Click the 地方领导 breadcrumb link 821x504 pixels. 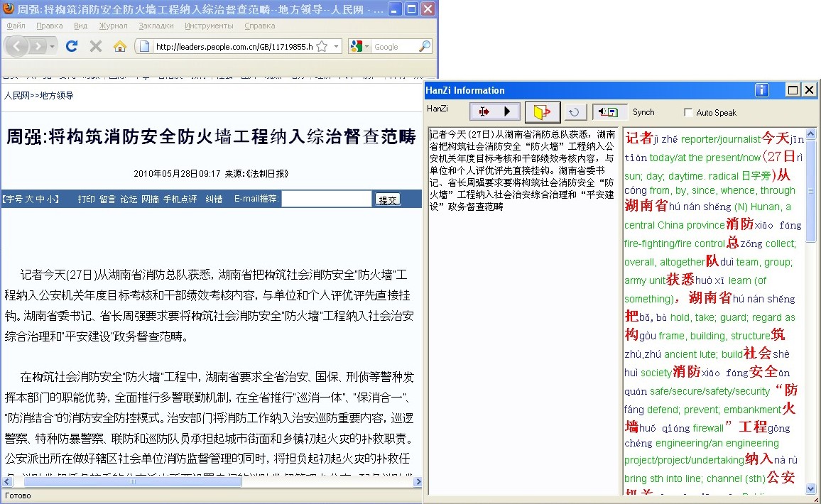pos(57,95)
